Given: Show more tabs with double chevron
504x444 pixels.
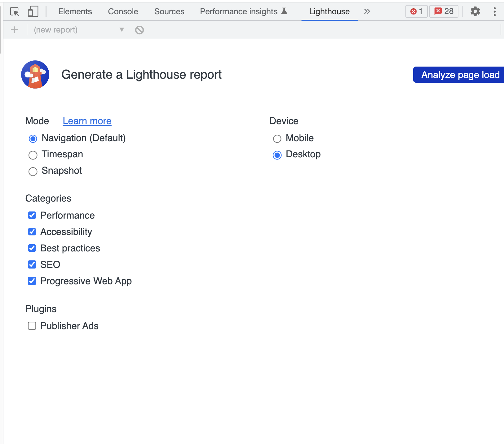Looking at the screenshot, I should click(367, 11).
